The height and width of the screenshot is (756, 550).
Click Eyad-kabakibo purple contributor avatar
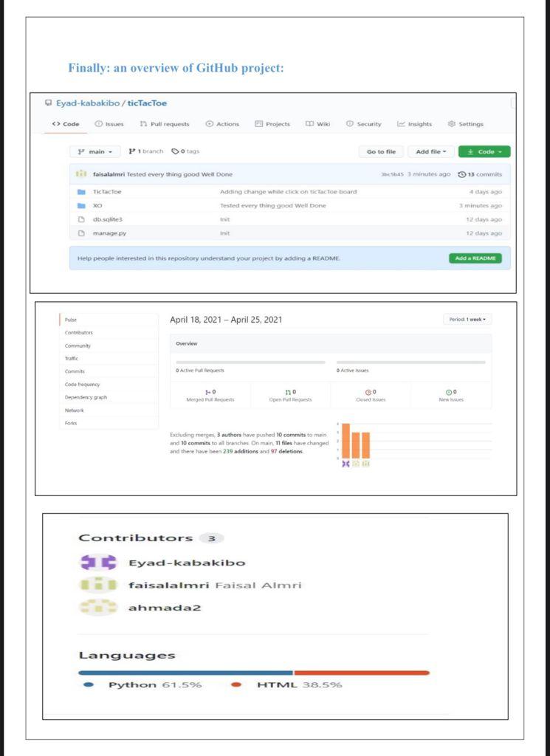tap(98, 562)
